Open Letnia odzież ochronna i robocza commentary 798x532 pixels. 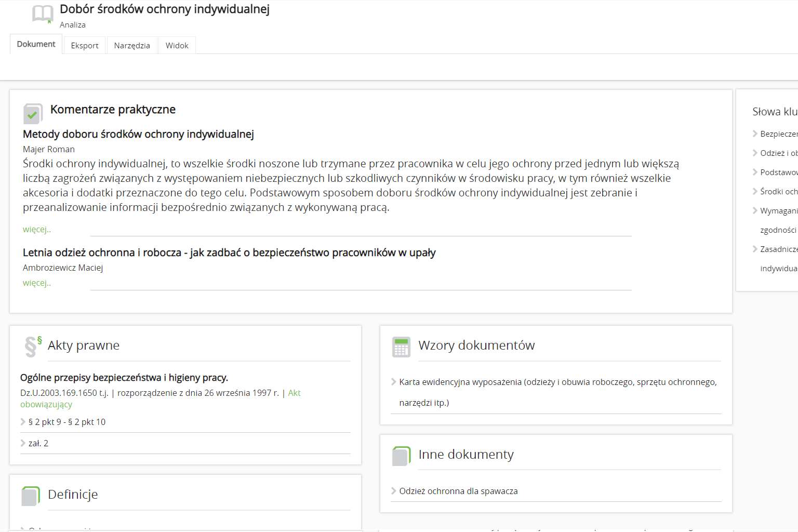coord(229,253)
